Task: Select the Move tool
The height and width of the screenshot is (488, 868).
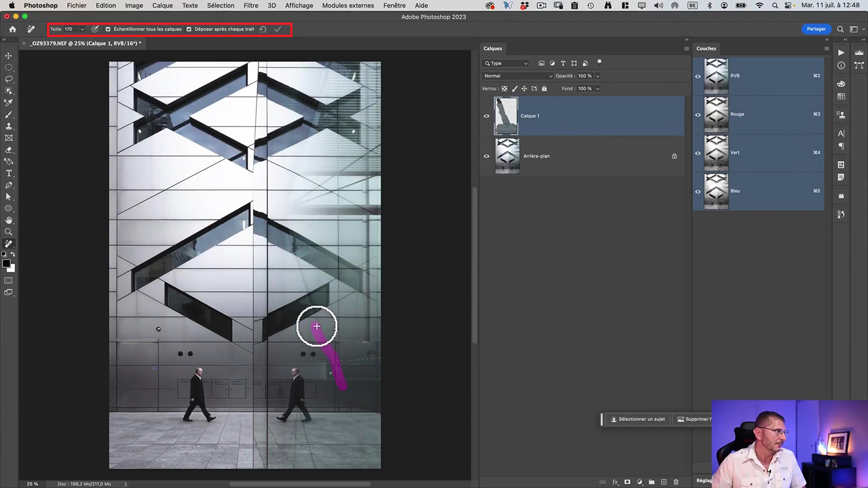Action: pyautogui.click(x=9, y=56)
